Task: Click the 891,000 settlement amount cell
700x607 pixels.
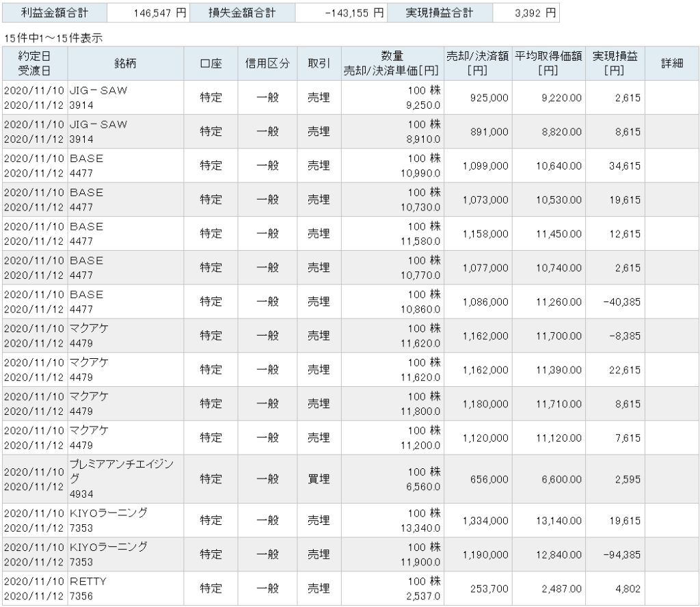Action: pyautogui.click(x=478, y=132)
